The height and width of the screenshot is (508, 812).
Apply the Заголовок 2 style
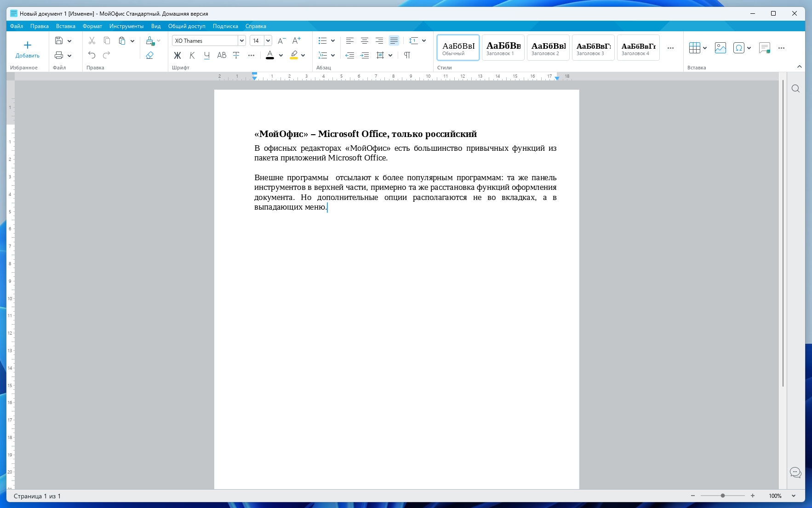click(x=548, y=47)
